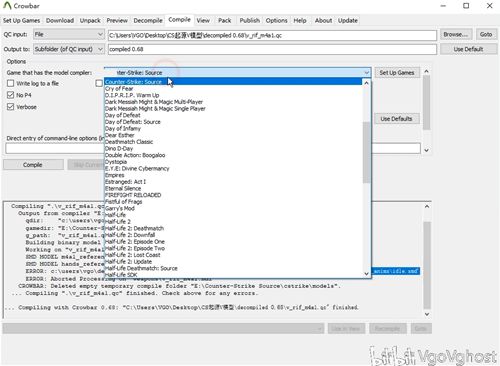500x366 pixels.
Task: Select Cry of Fear in the list
Action: point(233,88)
